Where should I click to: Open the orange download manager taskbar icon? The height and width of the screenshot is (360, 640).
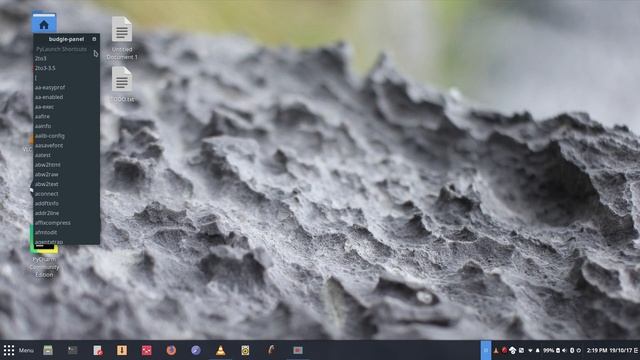tap(122, 350)
